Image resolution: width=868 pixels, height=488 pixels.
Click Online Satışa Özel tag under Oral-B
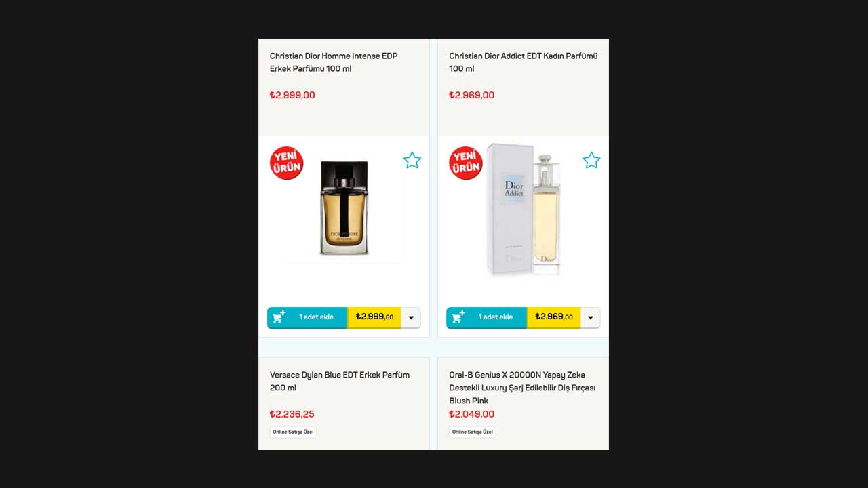[x=472, y=432]
